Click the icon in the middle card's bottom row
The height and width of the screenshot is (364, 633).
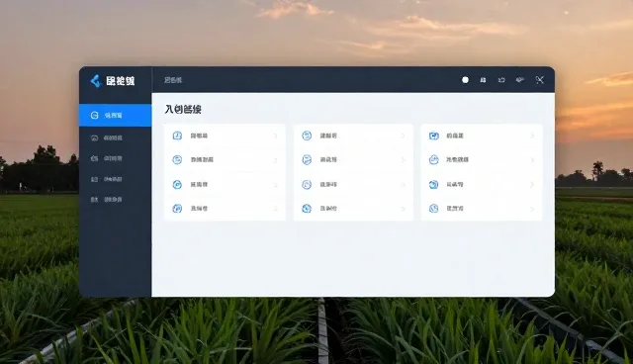(307, 209)
